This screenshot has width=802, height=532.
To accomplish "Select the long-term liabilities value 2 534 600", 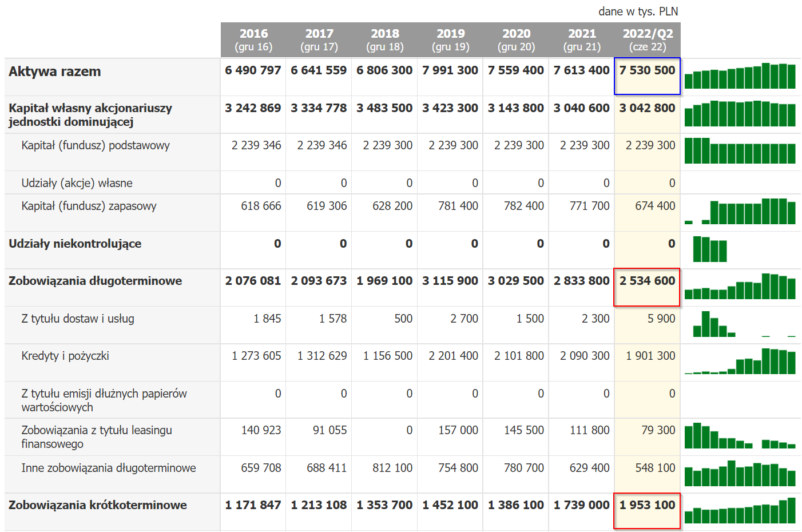I will tap(647, 281).
